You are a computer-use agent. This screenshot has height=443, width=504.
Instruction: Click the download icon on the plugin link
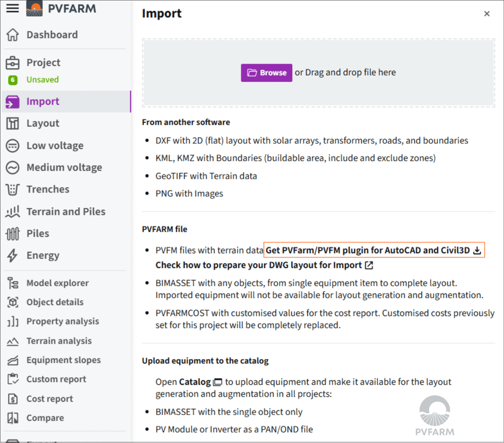point(476,250)
